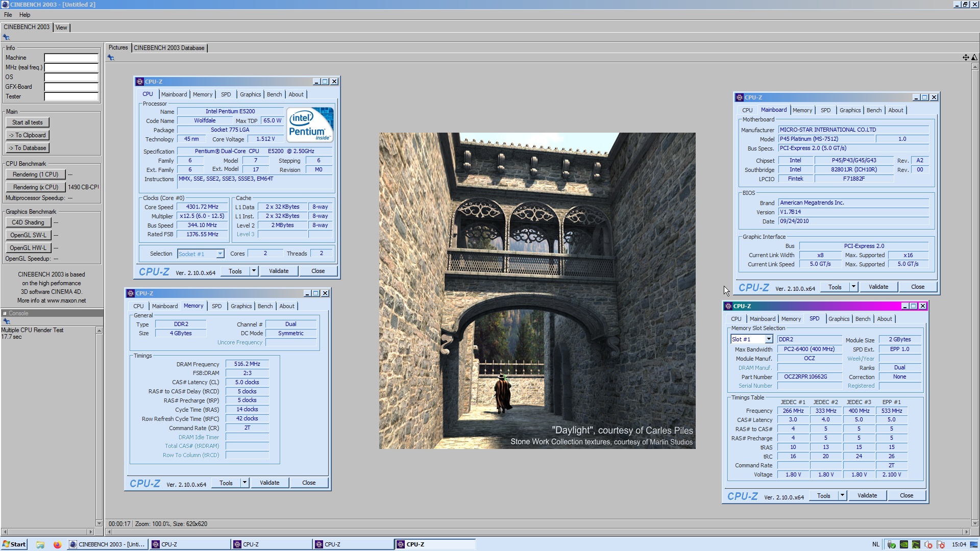Open Bench tab in CPU tab CPU-Z window
The height and width of the screenshot is (551, 980).
tap(274, 94)
